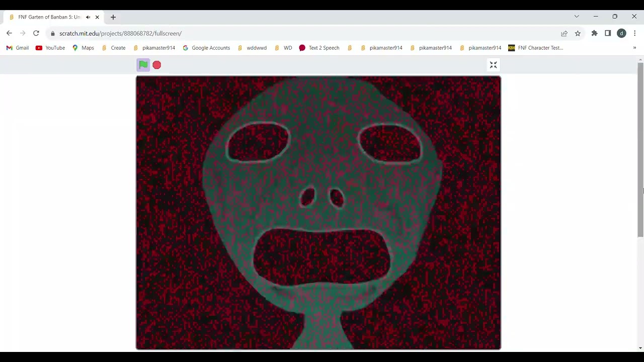Open the profile avatar d

tap(621, 33)
